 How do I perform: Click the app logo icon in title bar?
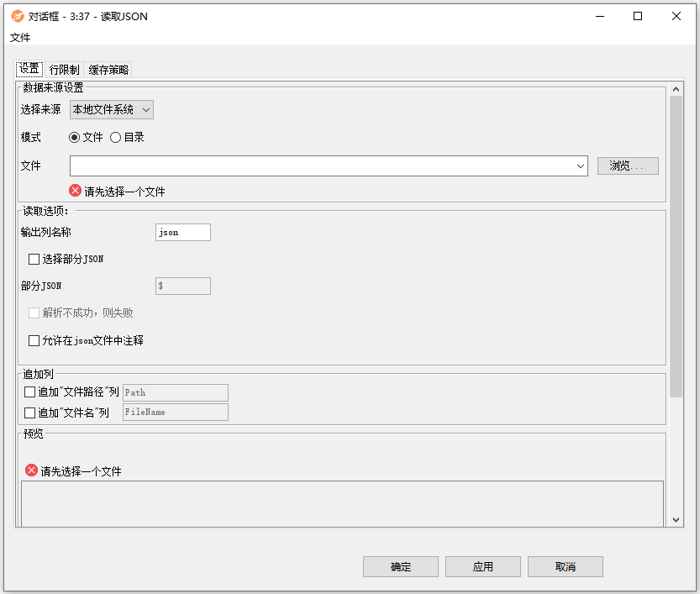[17, 16]
